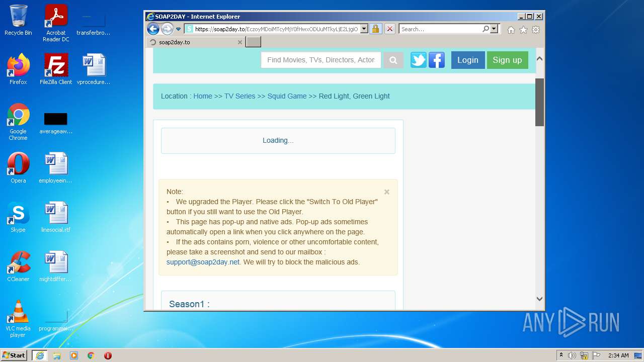Open linesocial.rtf document icon

click(56, 217)
